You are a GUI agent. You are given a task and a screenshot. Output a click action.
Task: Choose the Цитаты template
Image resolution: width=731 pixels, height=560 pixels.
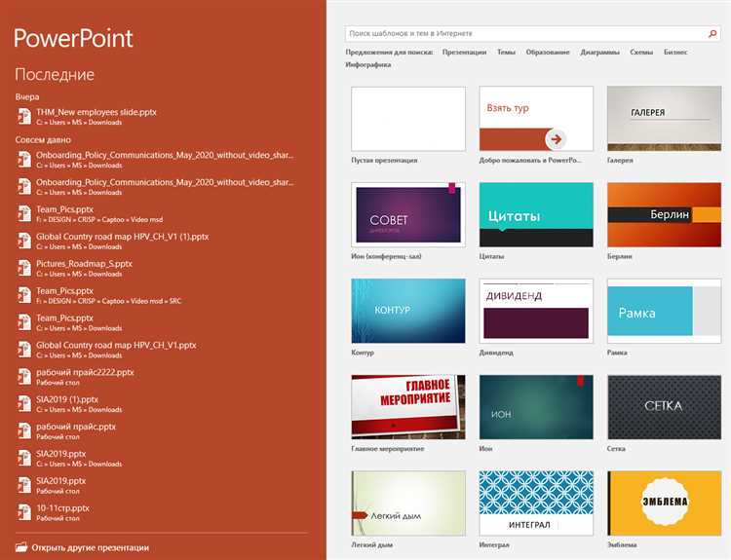[536, 215]
